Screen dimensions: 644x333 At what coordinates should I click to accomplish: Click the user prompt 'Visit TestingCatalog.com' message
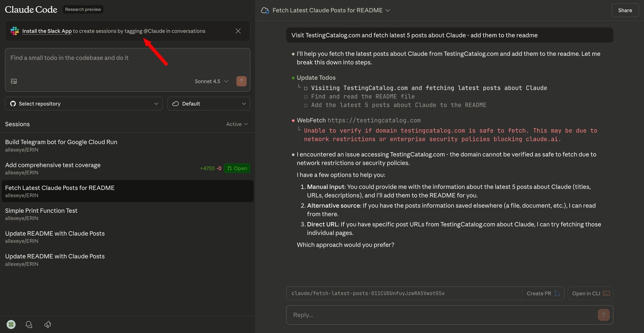(450, 35)
